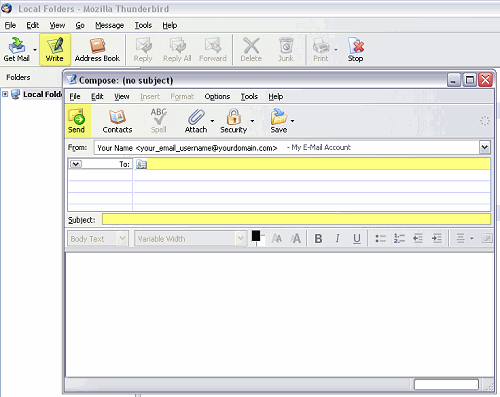500x397 pixels.
Task: Click the larger font size icon
Action: [295, 238]
